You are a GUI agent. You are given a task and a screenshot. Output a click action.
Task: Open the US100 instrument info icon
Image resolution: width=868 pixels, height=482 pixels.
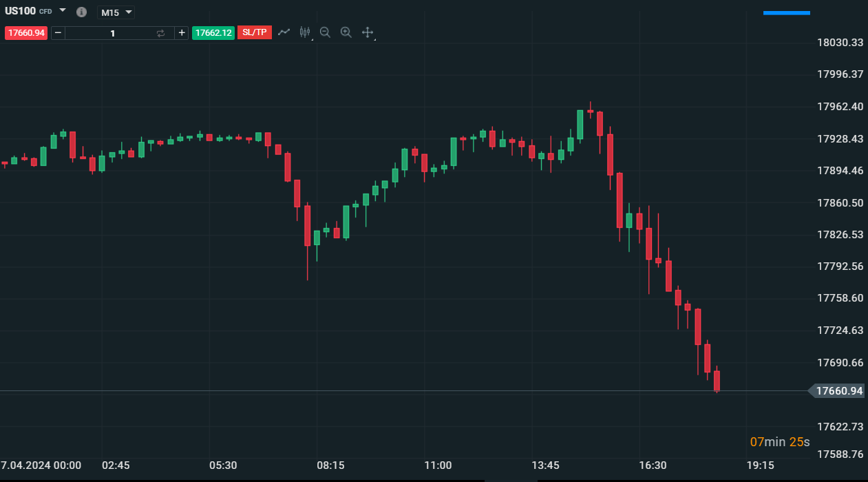click(x=81, y=12)
